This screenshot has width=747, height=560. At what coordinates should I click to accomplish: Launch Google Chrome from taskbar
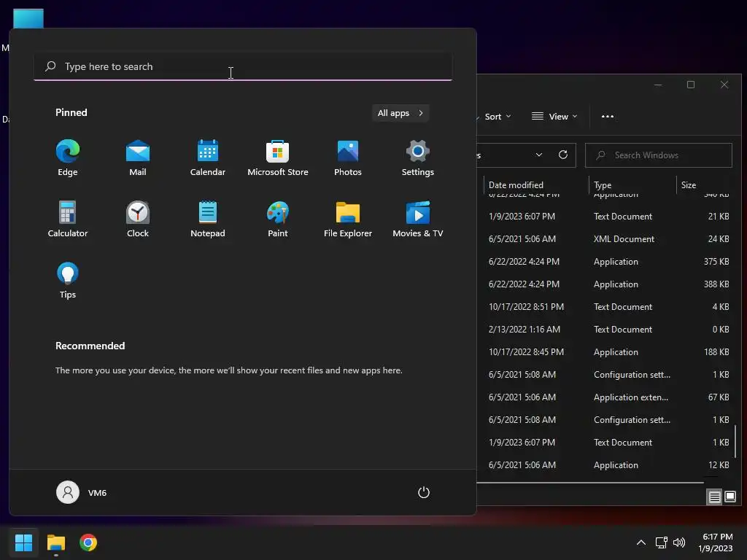click(x=88, y=542)
